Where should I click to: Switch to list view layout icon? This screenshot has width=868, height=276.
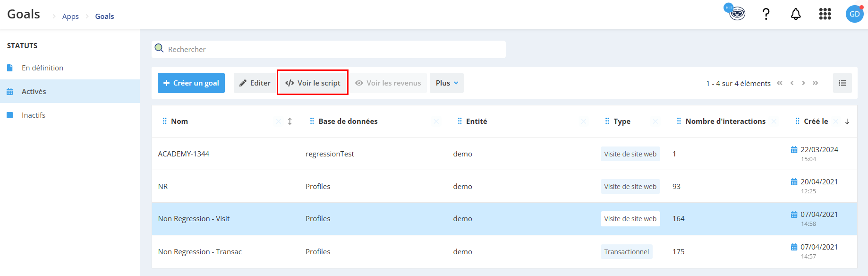pyautogui.click(x=842, y=83)
